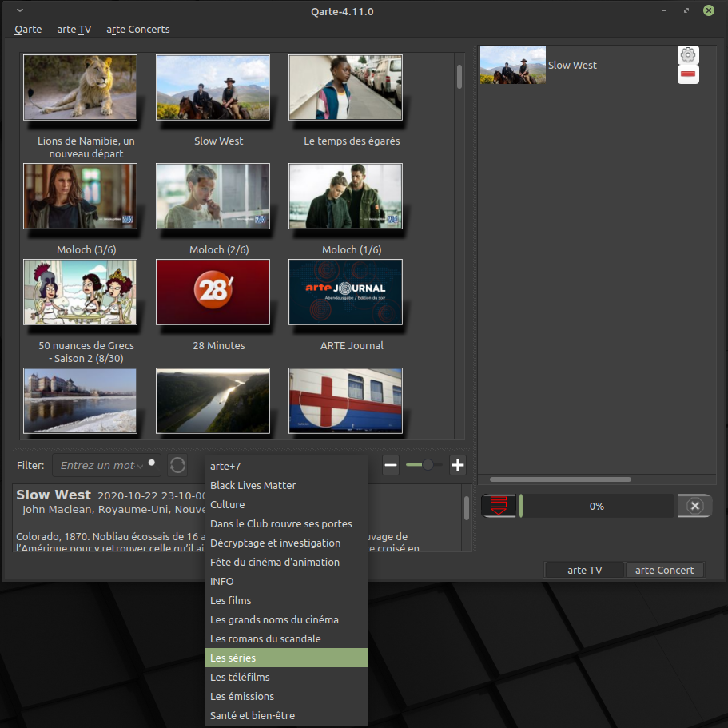Screen dimensions: 728x728
Task: Click Slow West label in download list
Action: coord(572,65)
